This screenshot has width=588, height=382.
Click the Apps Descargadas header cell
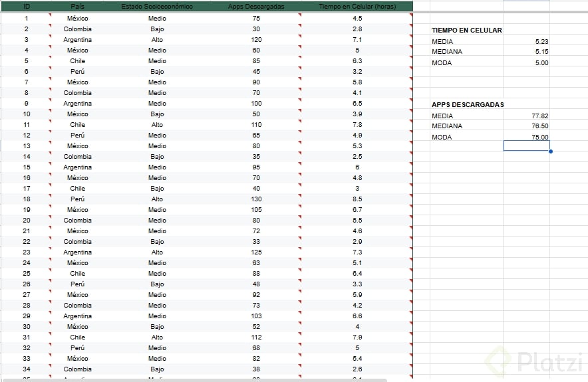click(256, 7)
